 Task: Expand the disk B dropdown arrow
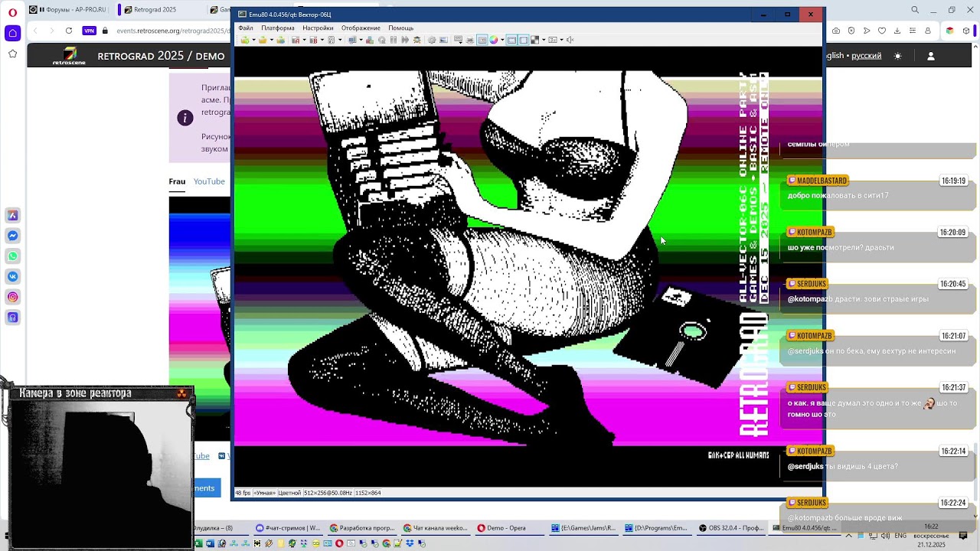[322, 40]
